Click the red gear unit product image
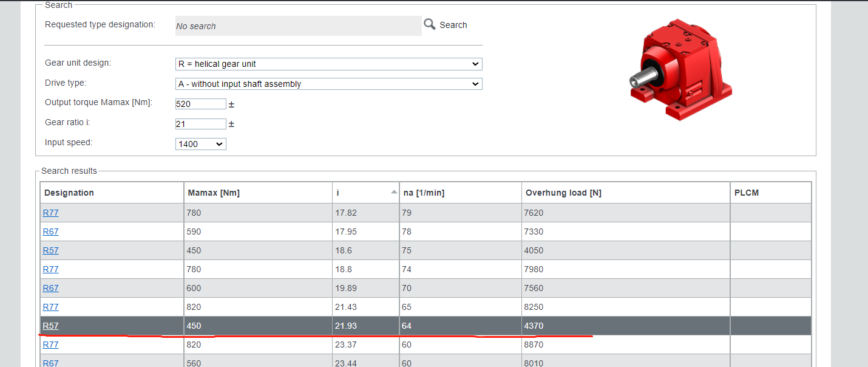Screen dimensions: 868x367 coord(680,69)
